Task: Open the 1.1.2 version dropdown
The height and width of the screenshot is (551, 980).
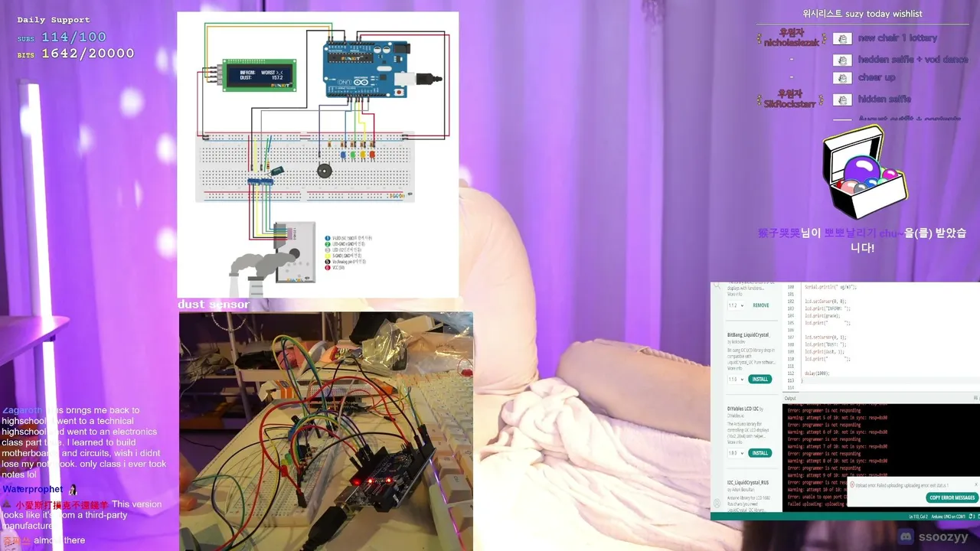Action: [736, 305]
